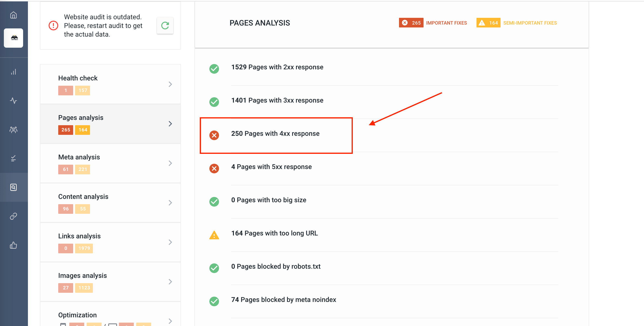The height and width of the screenshot is (326, 644).
Task: Open the backlinks chain-link sidebar icon
Action: click(x=13, y=216)
